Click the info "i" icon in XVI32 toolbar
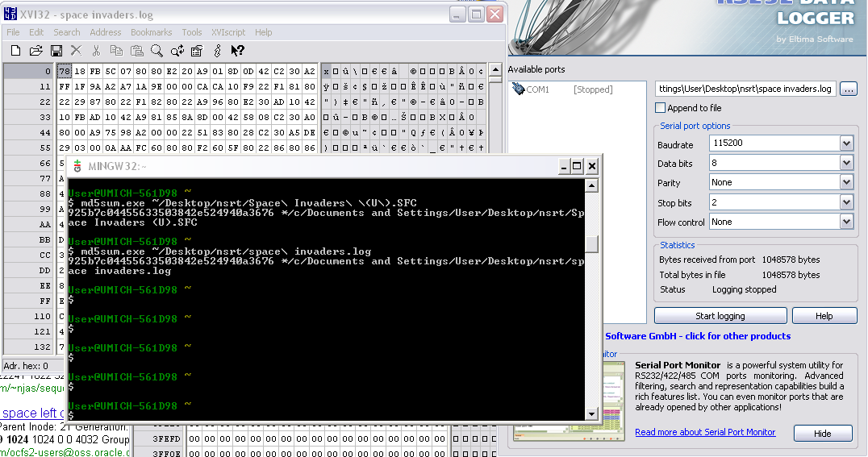Viewport: 868px width, 457px height. point(217,51)
